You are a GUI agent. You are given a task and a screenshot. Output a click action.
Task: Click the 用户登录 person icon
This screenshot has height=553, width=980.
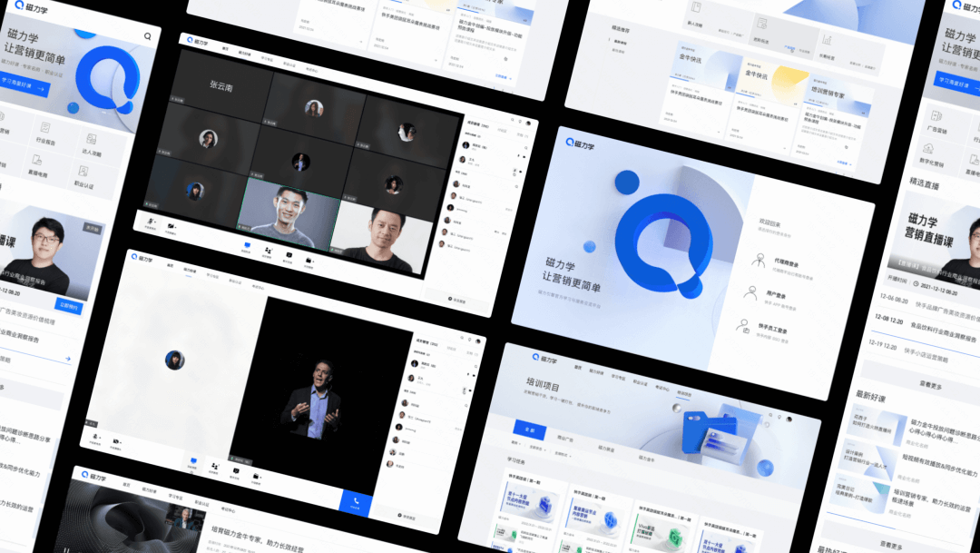pos(750,292)
